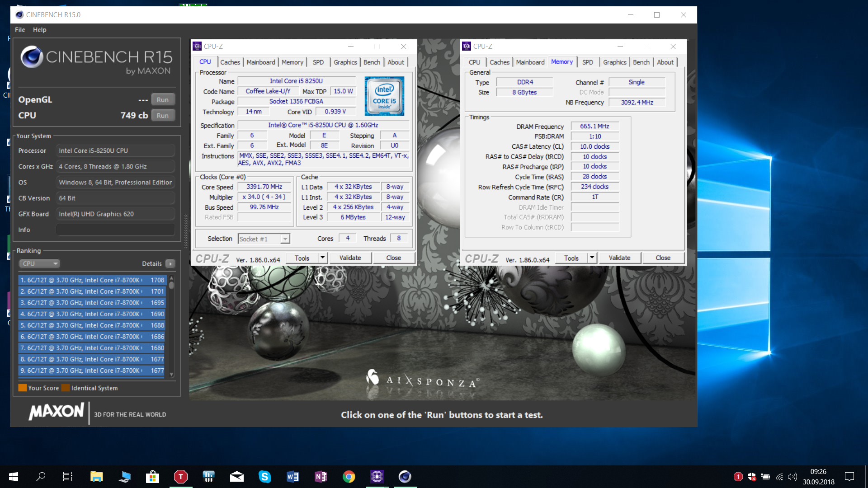Image resolution: width=868 pixels, height=488 pixels.
Task: Open Microsoft Store from taskbar
Action: (x=152, y=476)
